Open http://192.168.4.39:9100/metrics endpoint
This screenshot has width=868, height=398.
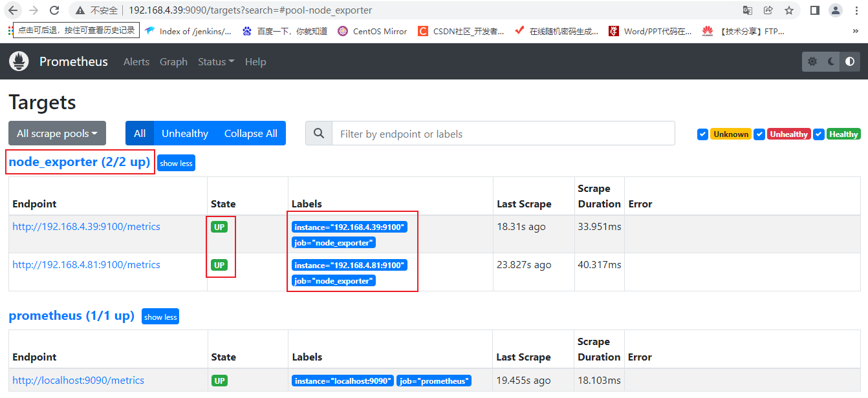coord(86,227)
